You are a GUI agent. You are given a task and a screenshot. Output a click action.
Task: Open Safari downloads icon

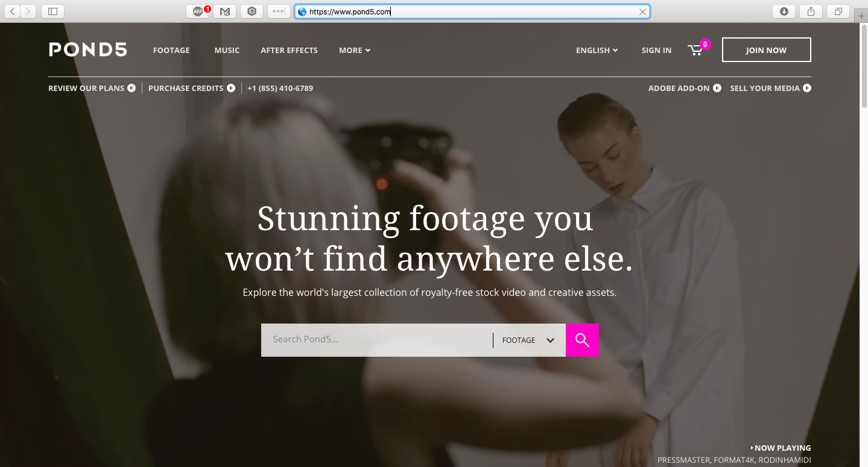tap(784, 11)
